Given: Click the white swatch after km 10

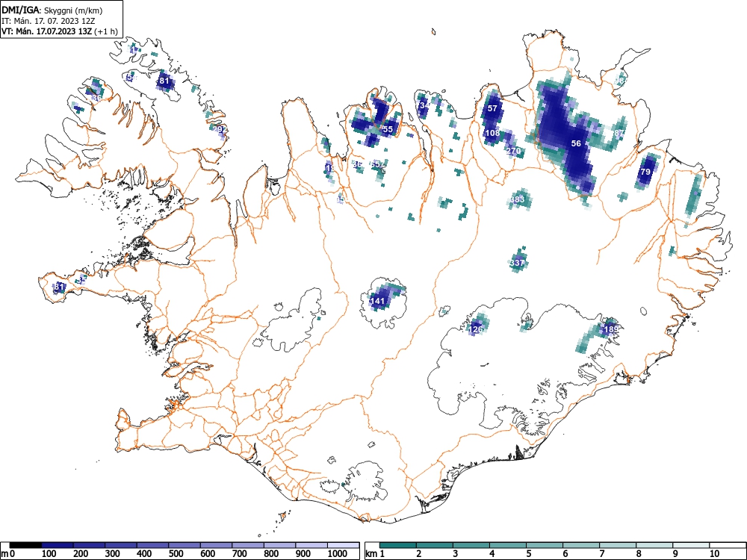Looking at the screenshot, I should [728, 545].
